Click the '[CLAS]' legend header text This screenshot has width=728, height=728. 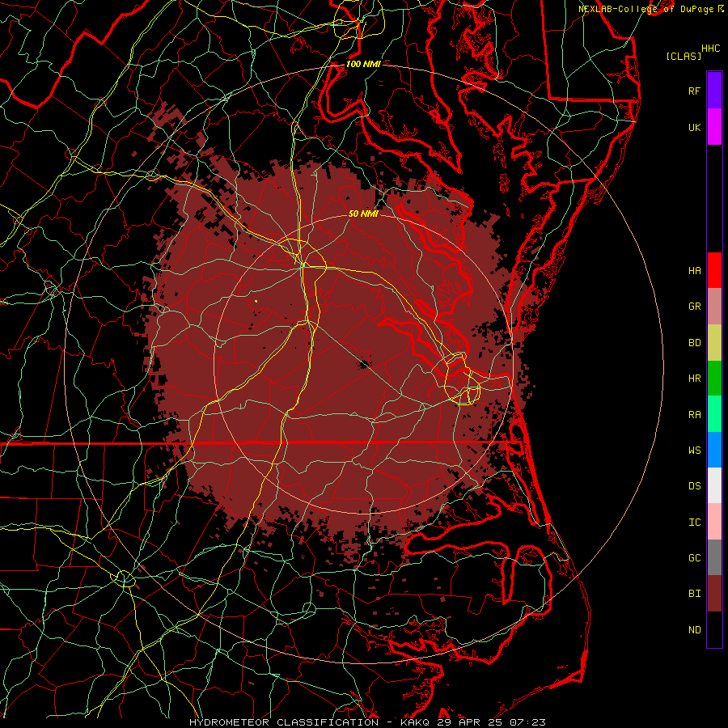pos(684,56)
